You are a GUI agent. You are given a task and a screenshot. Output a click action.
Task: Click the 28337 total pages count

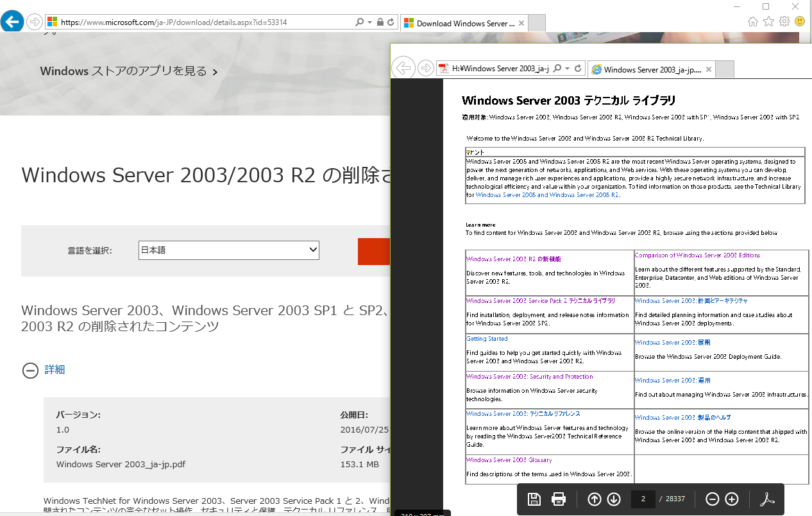coord(675,499)
